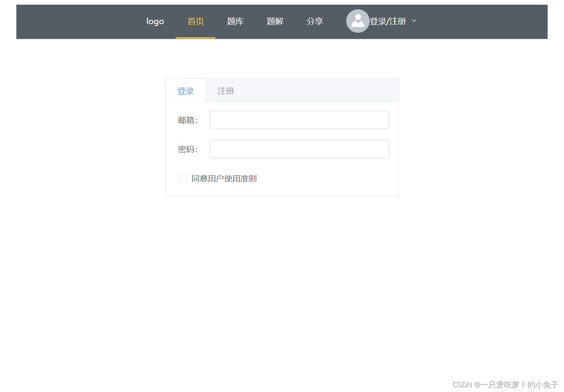Click the site logo in the navbar

(155, 21)
